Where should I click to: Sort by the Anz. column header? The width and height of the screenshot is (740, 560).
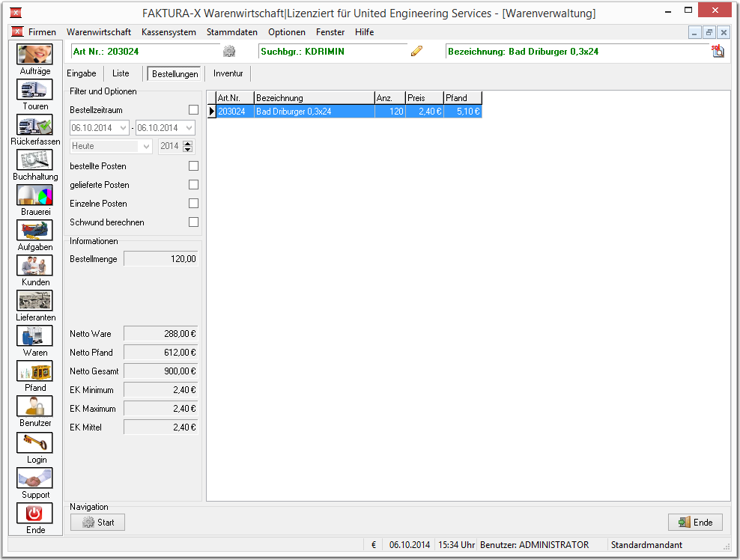389,98
